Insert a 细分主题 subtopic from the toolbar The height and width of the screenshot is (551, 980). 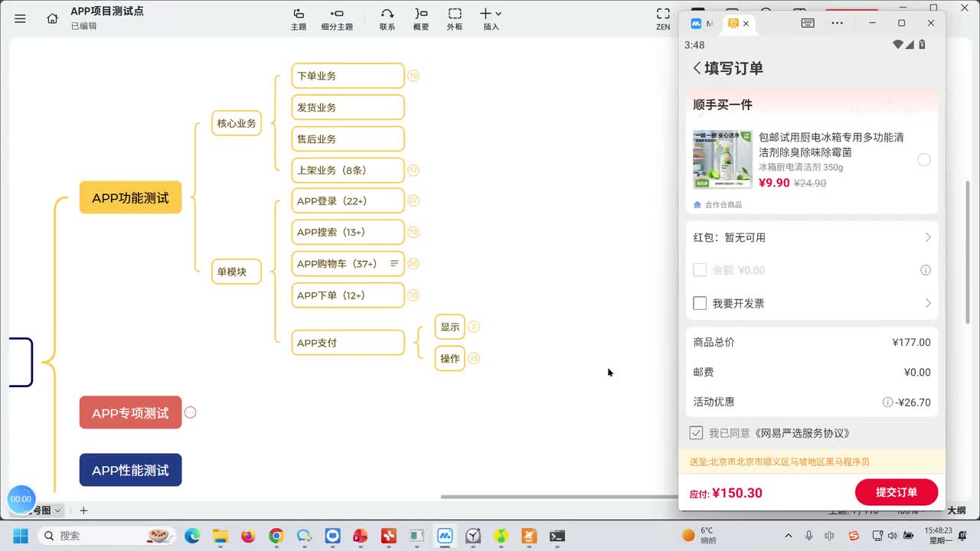[x=337, y=19]
